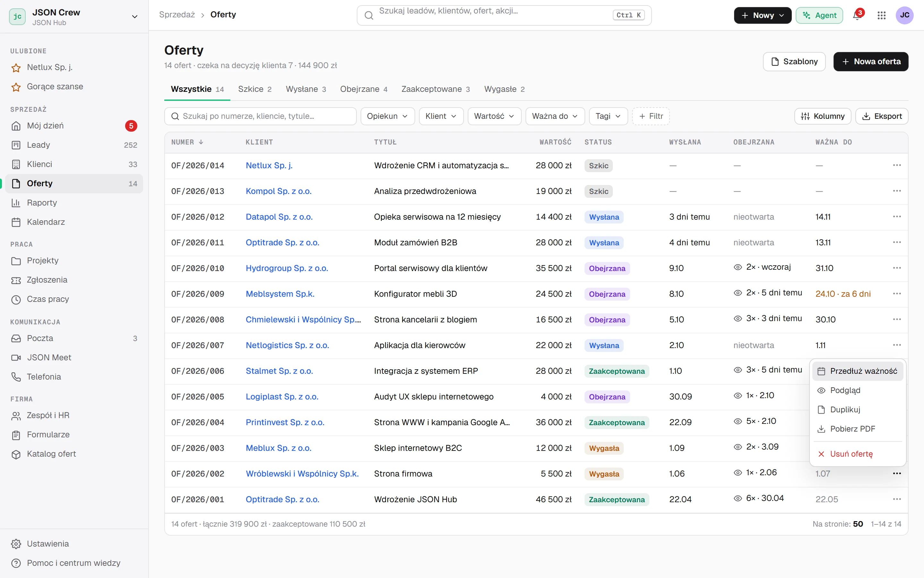Open row actions for OF/2026/010
Viewport: 924px width, 578px height.
click(896, 268)
